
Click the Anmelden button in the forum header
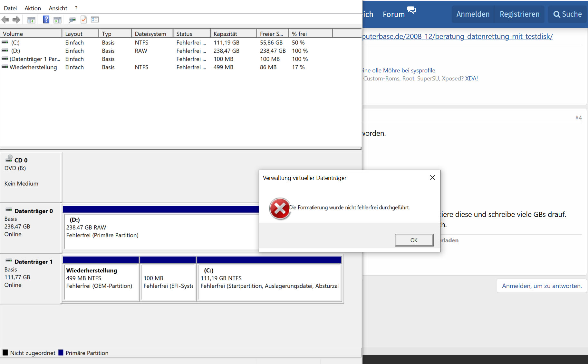click(x=473, y=14)
